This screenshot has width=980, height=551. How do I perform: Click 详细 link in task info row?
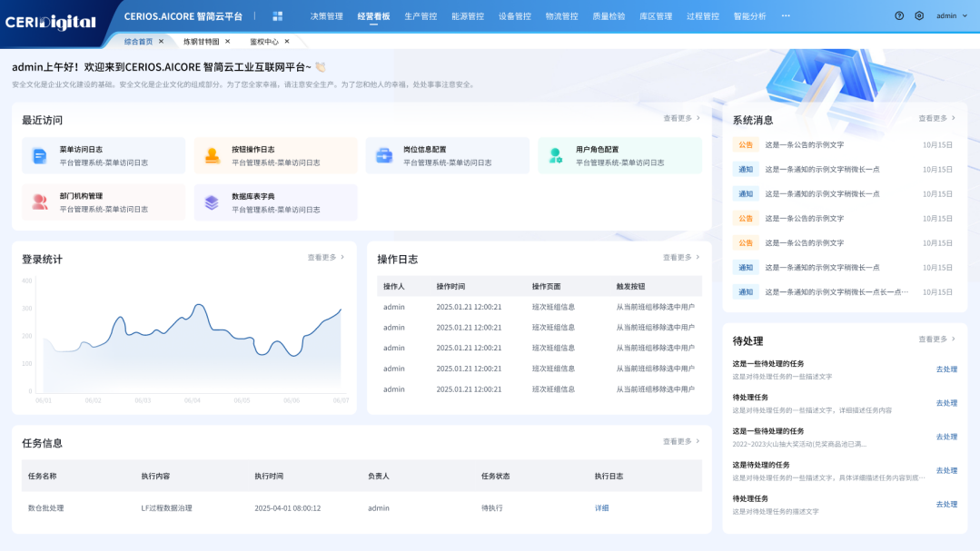pos(601,508)
